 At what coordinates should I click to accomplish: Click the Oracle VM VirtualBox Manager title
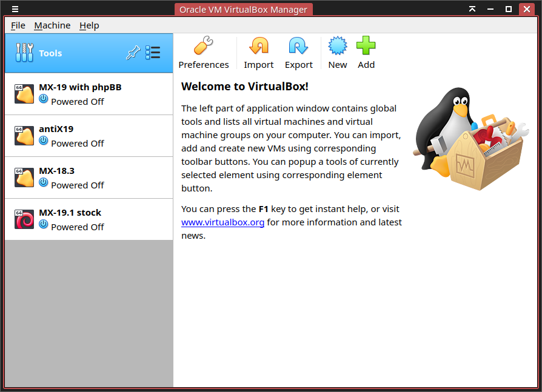pyautogui.click(x=243, y=9)
